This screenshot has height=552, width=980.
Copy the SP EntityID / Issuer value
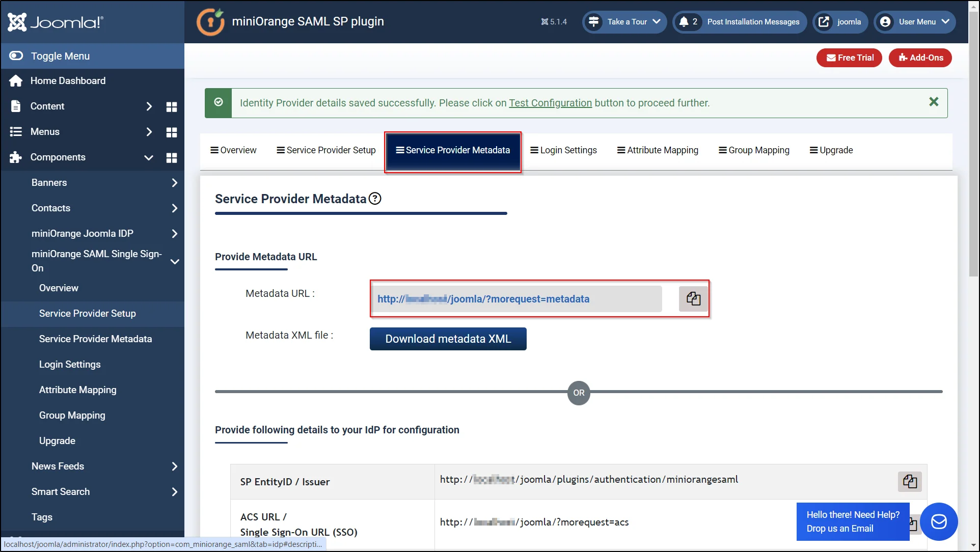[x=910, y=481]
